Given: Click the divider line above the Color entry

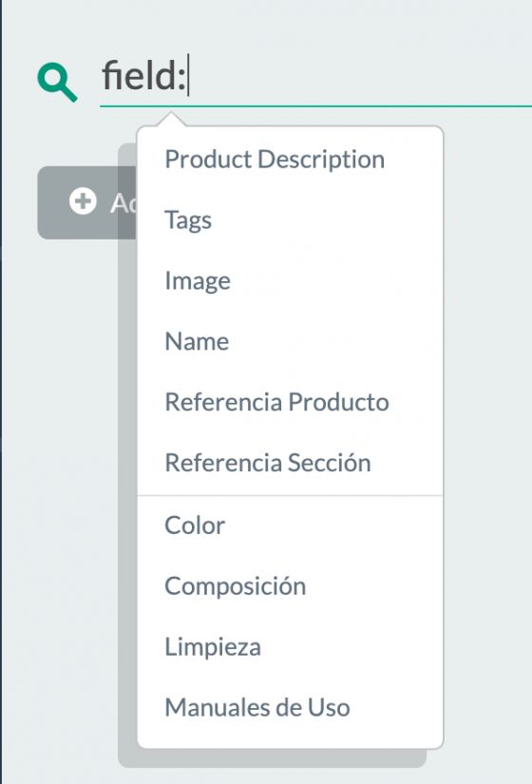Looking at the screenshot, I should 291,496.
